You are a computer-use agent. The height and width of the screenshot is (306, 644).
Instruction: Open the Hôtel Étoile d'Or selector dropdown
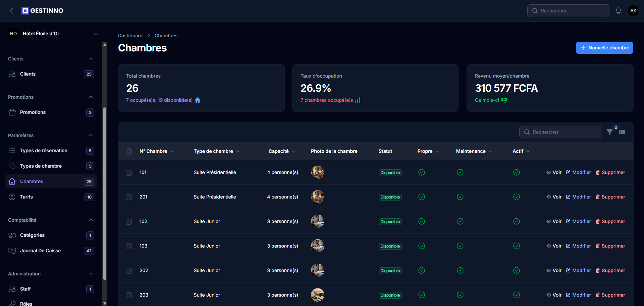point(54,34)
